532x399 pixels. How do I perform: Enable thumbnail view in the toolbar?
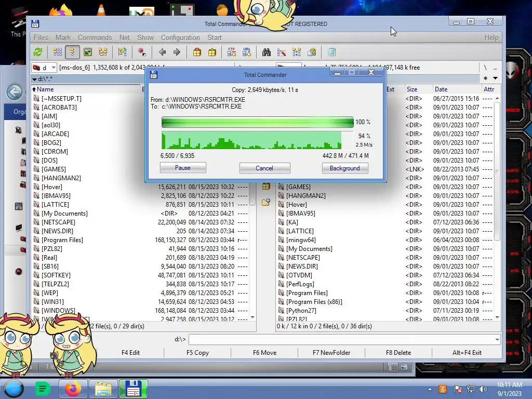[87, 52]
